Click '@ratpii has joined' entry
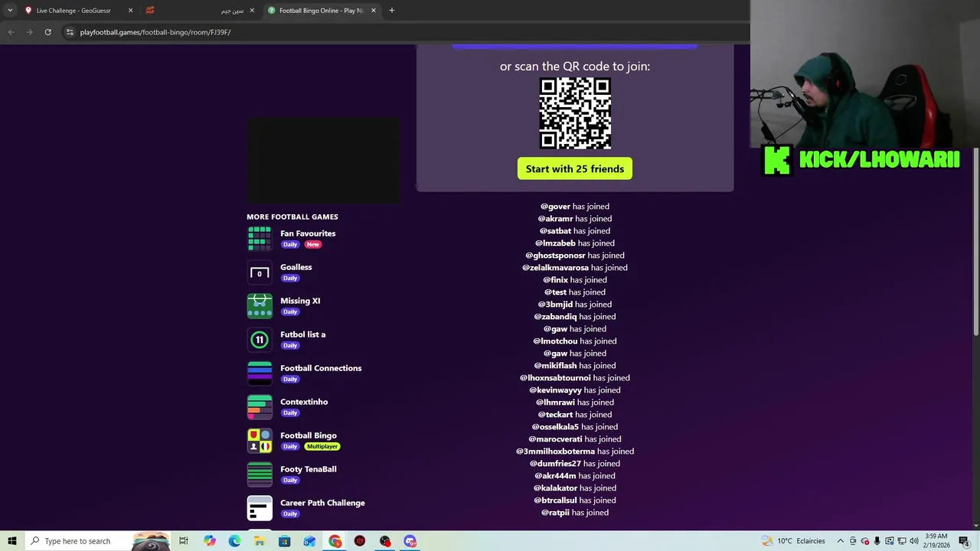Image resolution: width=980 pixels, height=551 pixels. pos(575,513)
